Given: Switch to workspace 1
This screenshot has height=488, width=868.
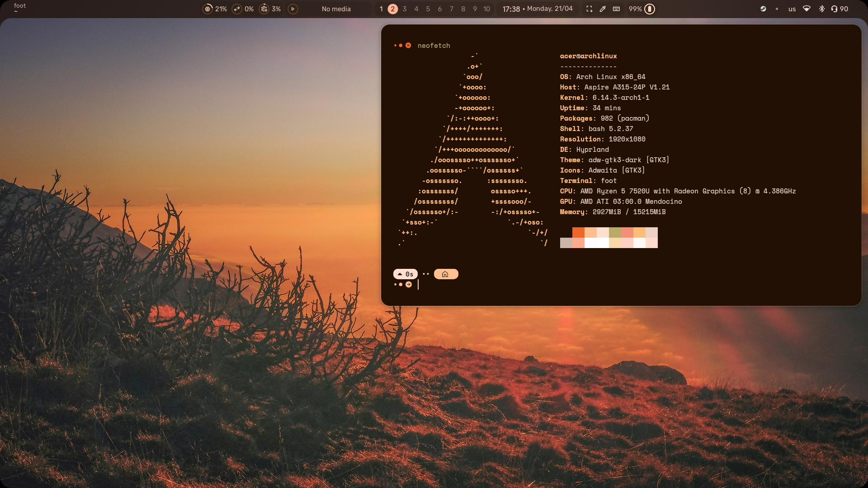Looking at the screenshot, I should [381, 9].
